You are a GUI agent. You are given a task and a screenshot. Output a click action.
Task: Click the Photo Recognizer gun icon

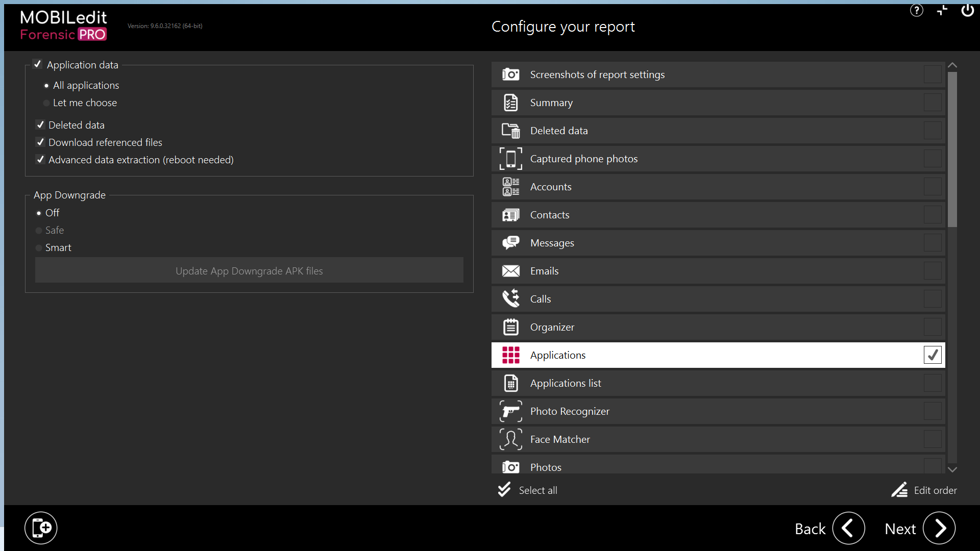tap(510, 411)
